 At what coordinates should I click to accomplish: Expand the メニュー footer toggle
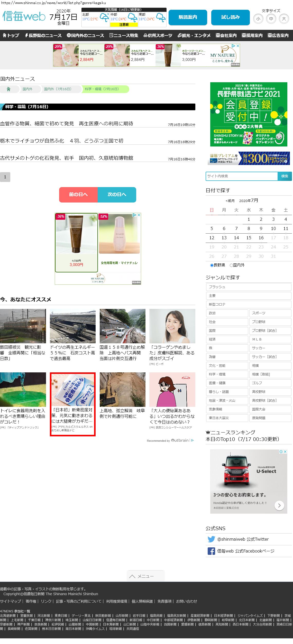click(145, 576)
